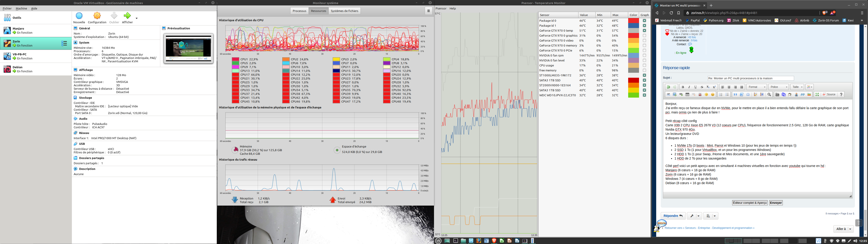Switch to the Processus tab
This screenshot has width=868, height=244.
coord(299,11)
